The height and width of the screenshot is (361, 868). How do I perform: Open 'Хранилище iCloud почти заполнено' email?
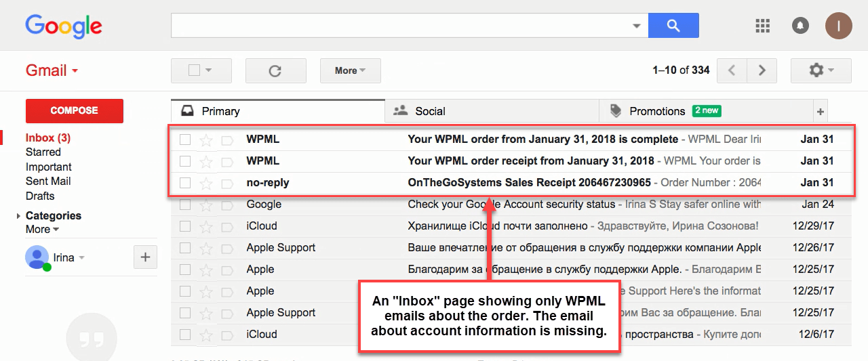pyautogui.click(x=498, y=226)
